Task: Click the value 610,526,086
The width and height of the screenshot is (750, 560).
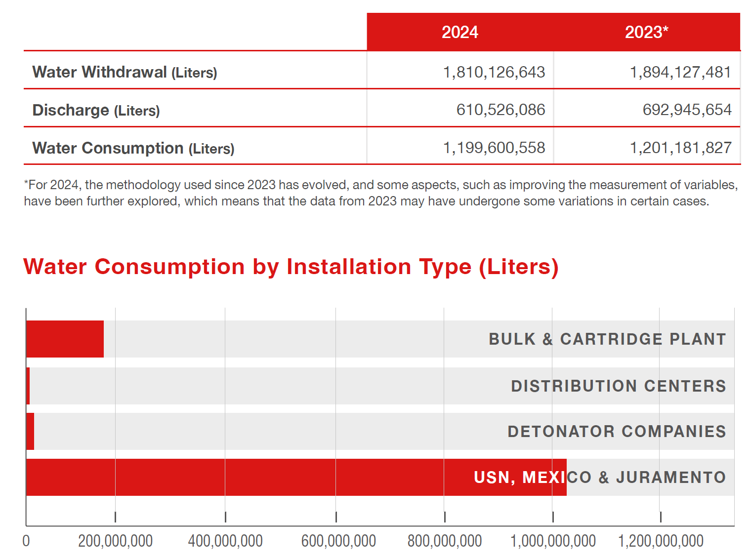Action: click(x=500, y=110)
